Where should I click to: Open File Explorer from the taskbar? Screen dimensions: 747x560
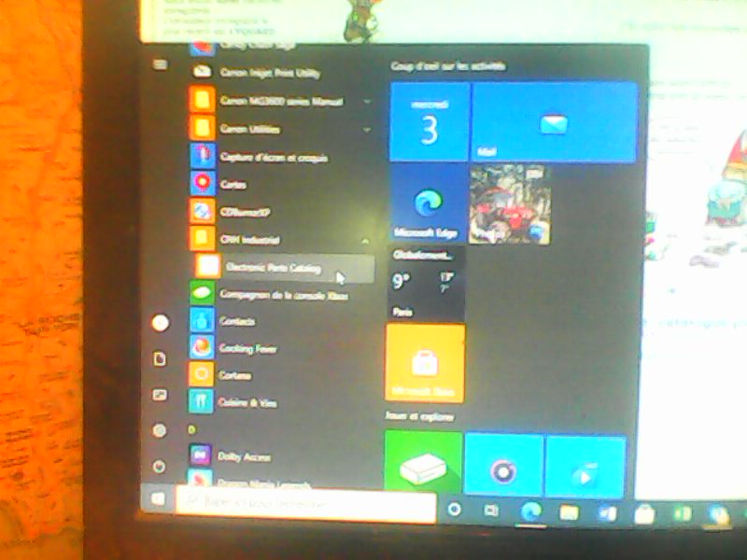[x=569, y=512]
